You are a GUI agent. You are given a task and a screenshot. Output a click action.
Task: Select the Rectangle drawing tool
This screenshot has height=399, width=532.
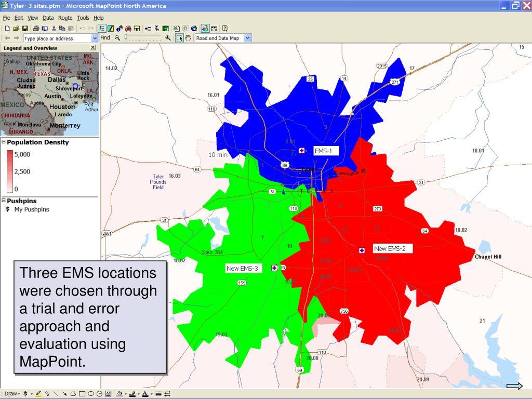82,394
